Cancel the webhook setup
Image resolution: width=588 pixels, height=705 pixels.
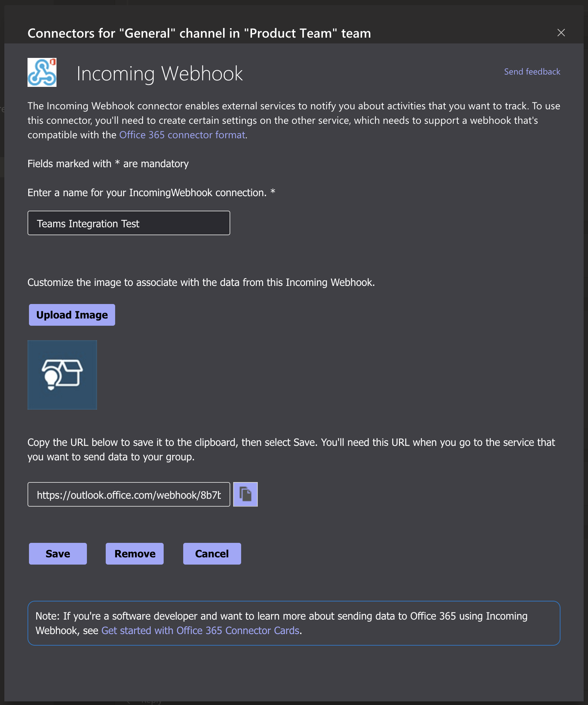(x=212, y=554)
